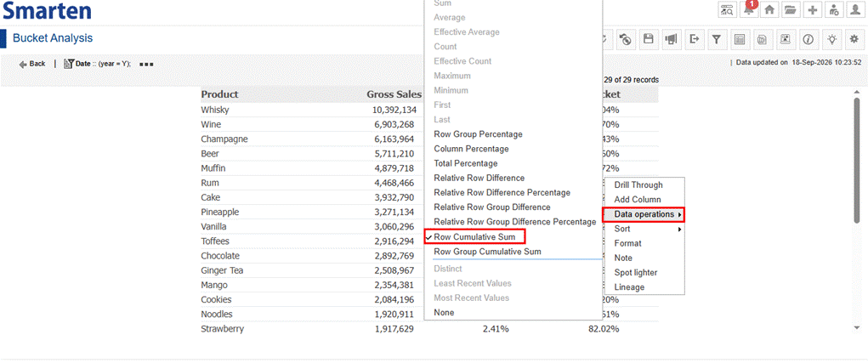The height and width of the screenshot is (363, 868).
Task: Open the information icon
Action: [x=808, y=39]
